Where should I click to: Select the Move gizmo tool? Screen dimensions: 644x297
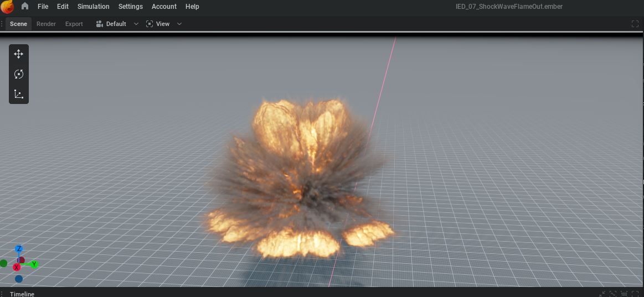(x=19, y=54)
